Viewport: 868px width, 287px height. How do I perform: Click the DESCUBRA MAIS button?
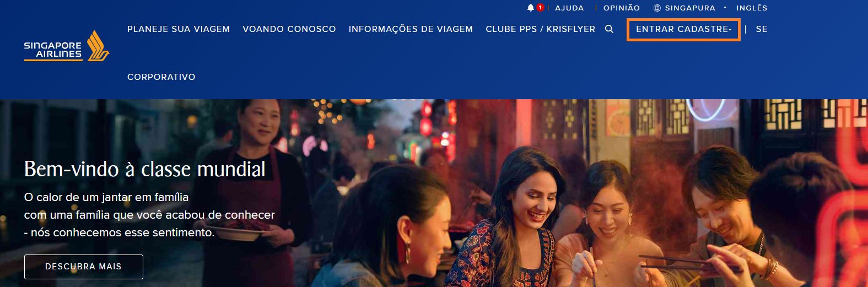click(84, 267)
